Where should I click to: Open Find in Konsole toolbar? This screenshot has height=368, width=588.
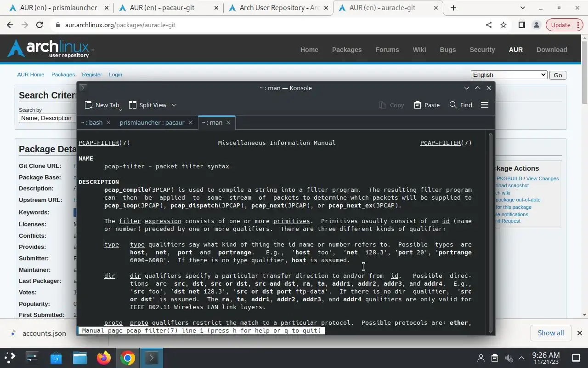pos(461,105)
